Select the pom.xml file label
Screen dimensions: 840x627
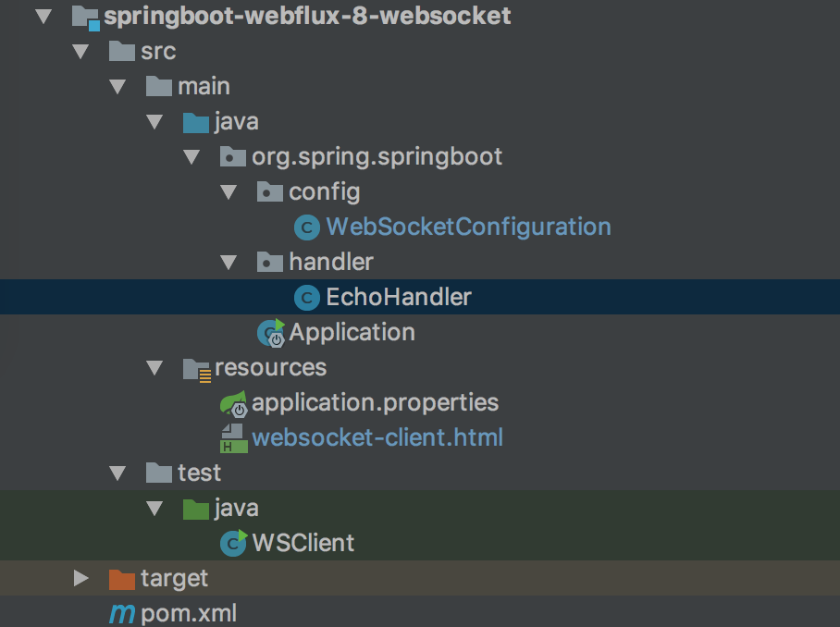coord(189,613)
